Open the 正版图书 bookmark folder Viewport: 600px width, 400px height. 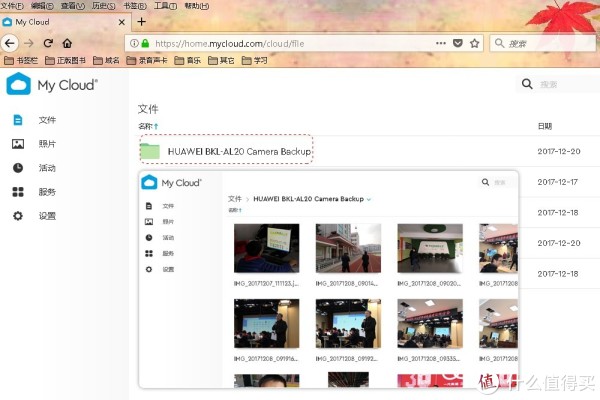(x=65, y=60)
